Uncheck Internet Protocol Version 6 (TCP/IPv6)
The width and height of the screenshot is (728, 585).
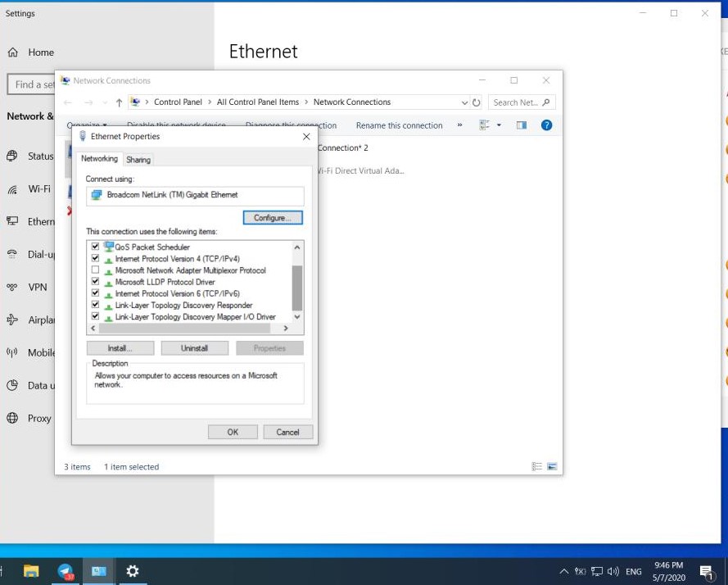point(95,292)
